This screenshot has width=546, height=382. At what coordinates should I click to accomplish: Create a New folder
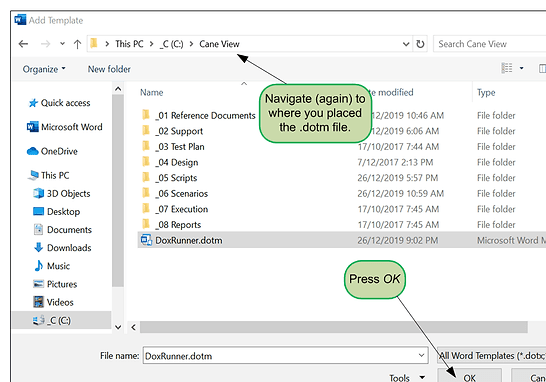coord(109,69)
